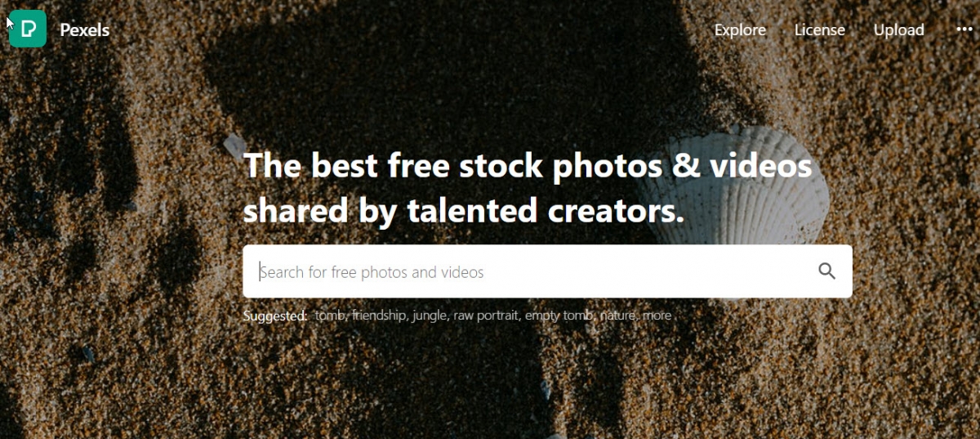Click the Suggested label text
Image resolution: width=980 pixels, height=439 pixels.
click(x=275, y=316)
